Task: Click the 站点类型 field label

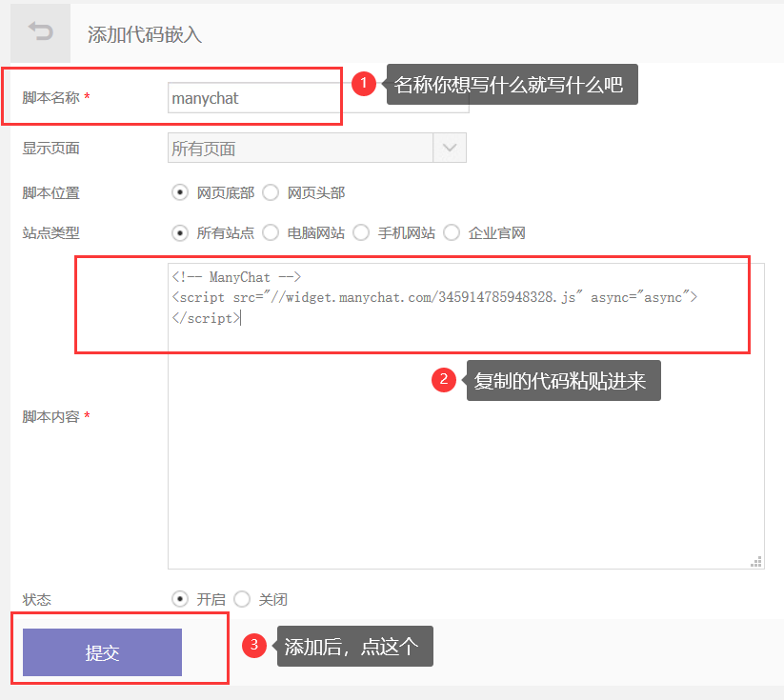Action: pos(51,233)
